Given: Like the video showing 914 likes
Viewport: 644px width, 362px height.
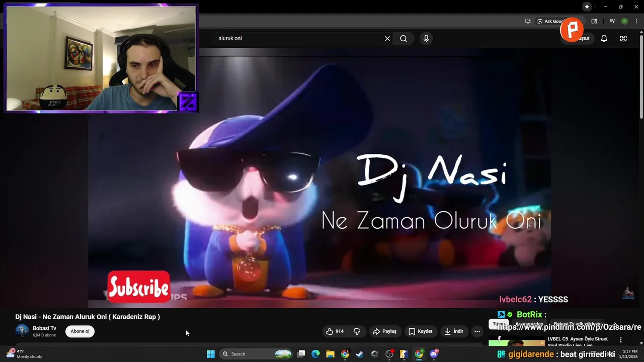Looking at the screenshot, I should [x=335, y=331].
